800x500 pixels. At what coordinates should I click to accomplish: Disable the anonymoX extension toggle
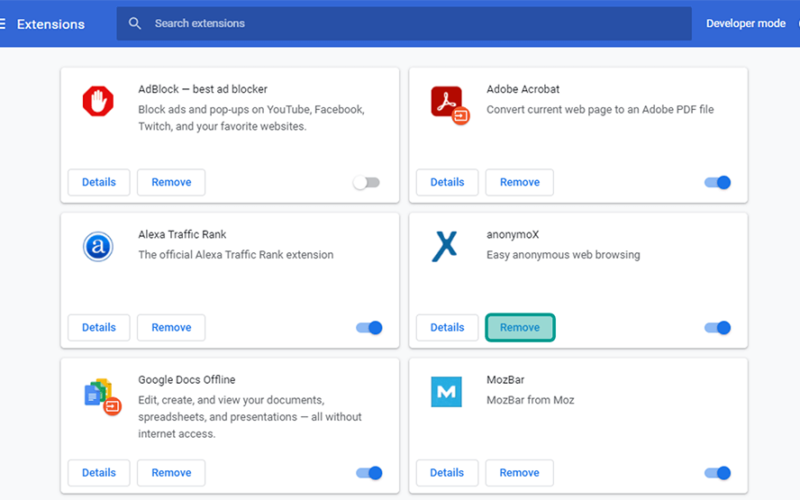pyautogui.click(x=717, y=328)
